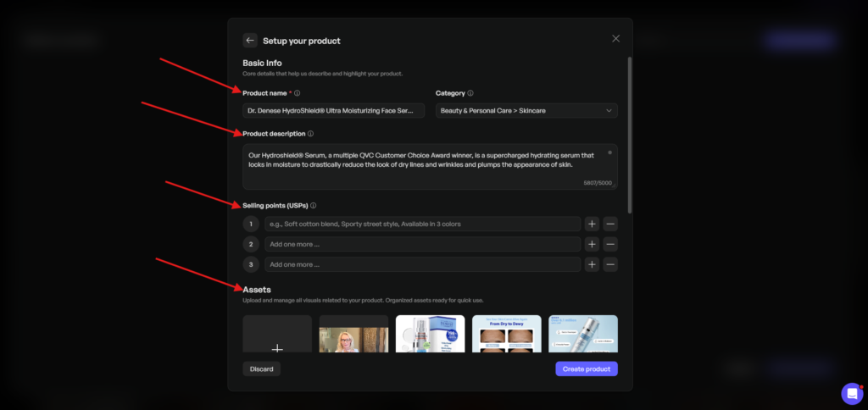This screenshot has height=410, width=868.
Task: Click the plus button on selling point row 2
Action: (x=592, y=244)
